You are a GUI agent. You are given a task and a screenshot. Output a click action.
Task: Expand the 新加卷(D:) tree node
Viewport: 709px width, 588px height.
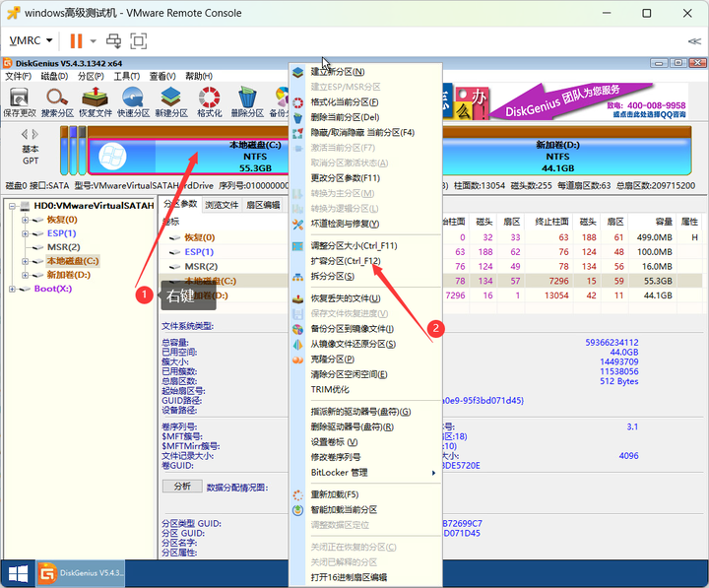(26, 275)
